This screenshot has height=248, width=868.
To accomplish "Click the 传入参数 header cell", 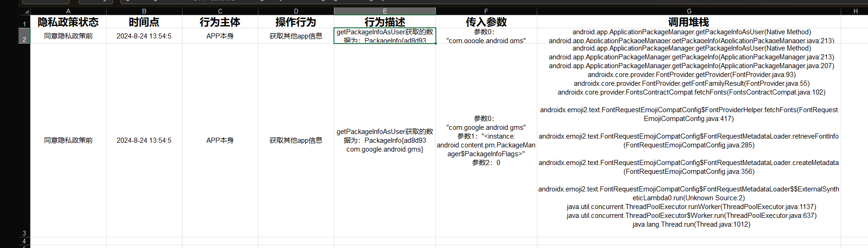I will (x=486, y=22).
